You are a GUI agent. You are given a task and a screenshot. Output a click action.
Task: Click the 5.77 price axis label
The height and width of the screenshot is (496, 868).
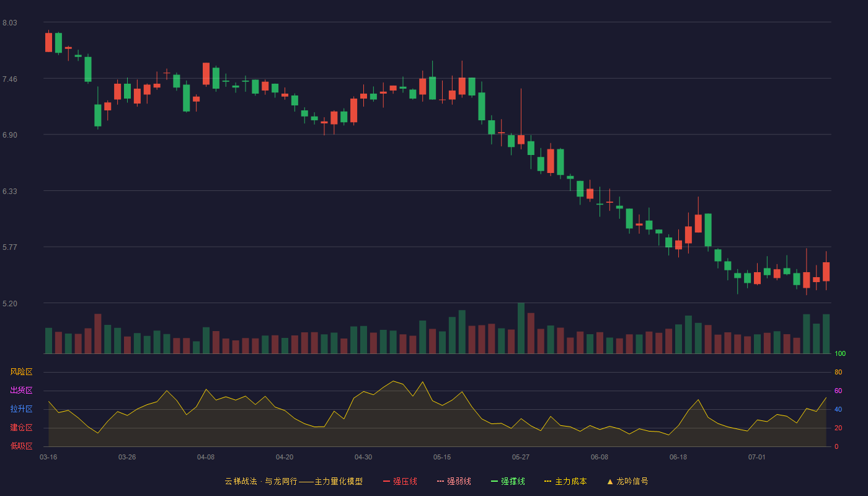point(10,247)
